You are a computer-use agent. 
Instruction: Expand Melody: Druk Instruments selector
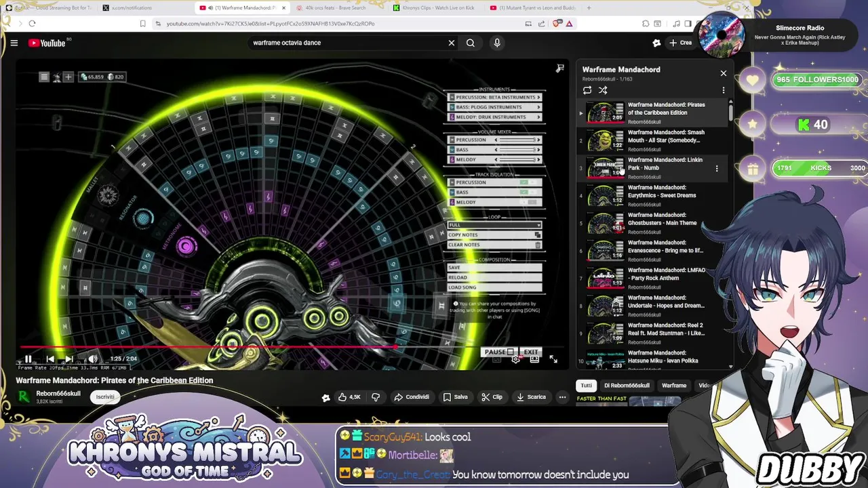pyautogui.click(x=494, y=117)
